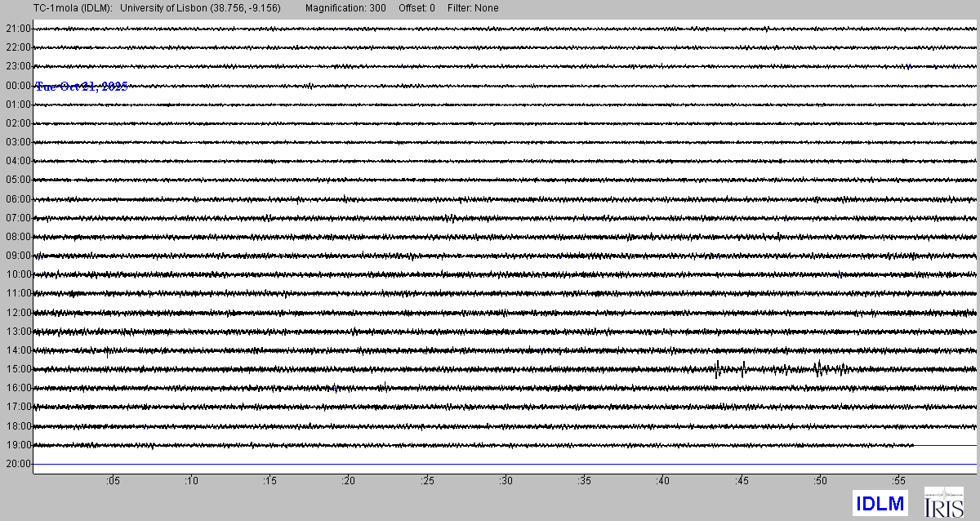
Task: Click the Tue Oct 21, 2025 date label
Action: (x=82, y=87)
